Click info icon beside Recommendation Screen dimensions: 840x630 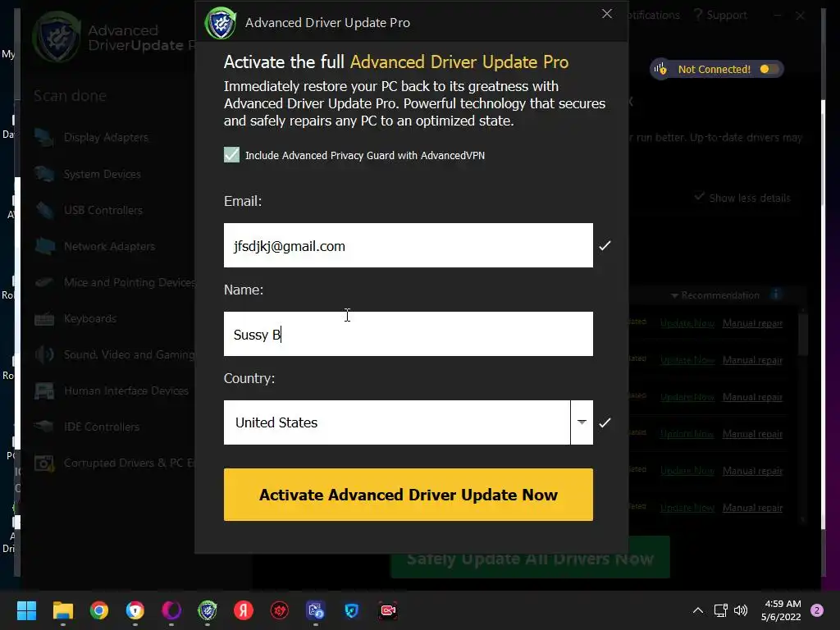click(x=775, y=294)
